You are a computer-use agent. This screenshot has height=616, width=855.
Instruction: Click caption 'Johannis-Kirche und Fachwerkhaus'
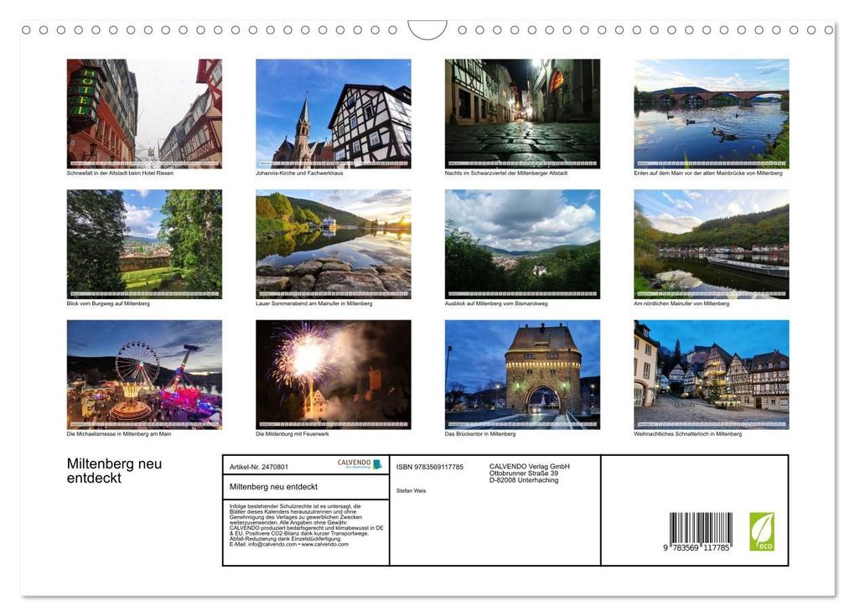pyautogui.click(x=299, y=173)
